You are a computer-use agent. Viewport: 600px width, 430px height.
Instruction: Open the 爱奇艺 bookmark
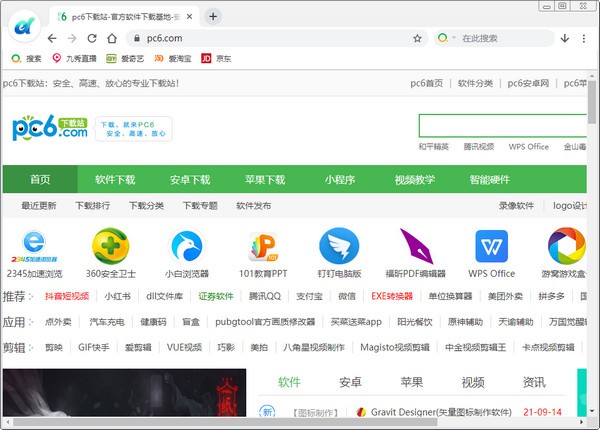click(125, 59)
